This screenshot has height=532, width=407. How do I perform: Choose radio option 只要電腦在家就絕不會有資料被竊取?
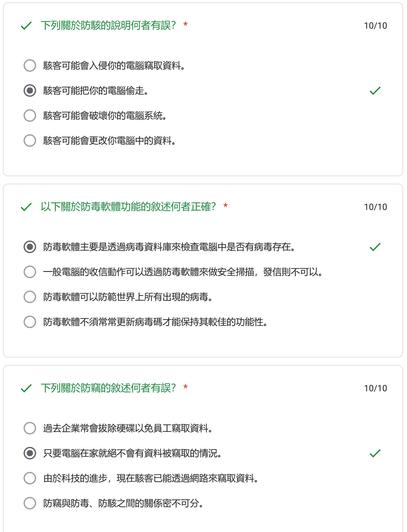coord(30,453)
